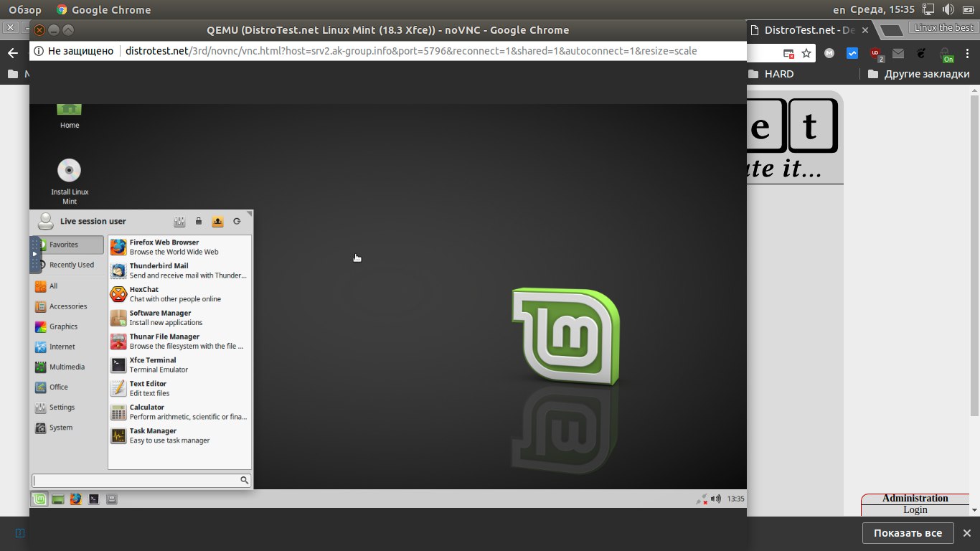Image resolution: width=980 pixels, height=551 pixels.
Task: Click the Linux Mint menu button in panel
Action: click(40, 499)
